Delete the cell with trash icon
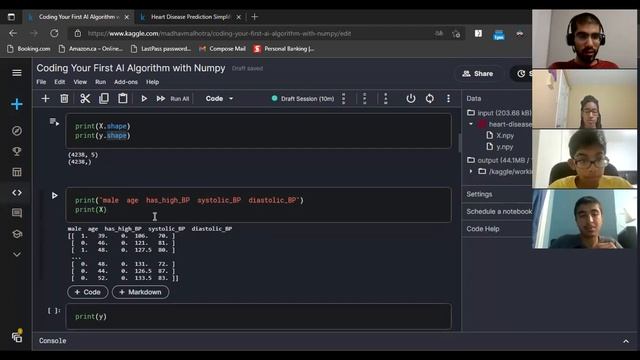Screen dimensions: 640x360 (x=64, y=98)
